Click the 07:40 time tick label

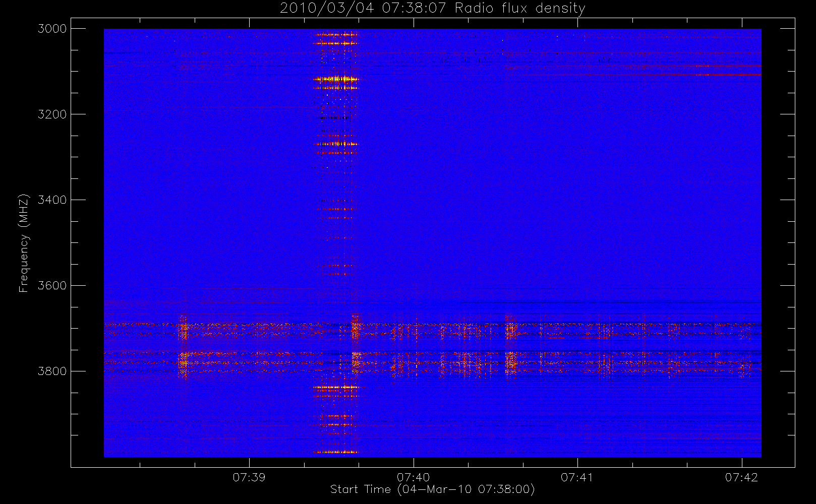[x=414, y=477]
